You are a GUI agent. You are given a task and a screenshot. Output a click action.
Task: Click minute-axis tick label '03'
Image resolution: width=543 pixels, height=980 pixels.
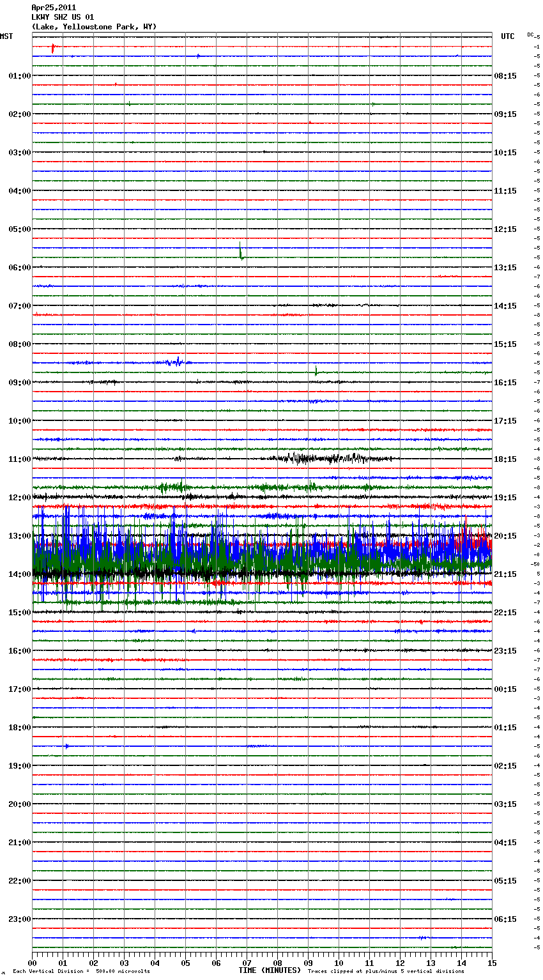click(125, 963)
